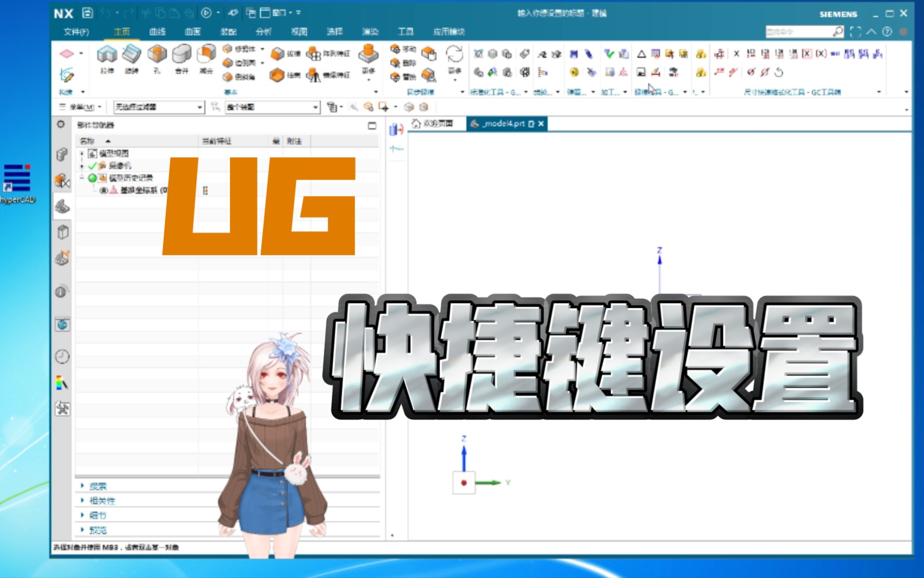Image resolution: width=924 pixels, height=578 pixels.
Task: Select the 合并 Unite tool
Action: click(x=182, y=59)
